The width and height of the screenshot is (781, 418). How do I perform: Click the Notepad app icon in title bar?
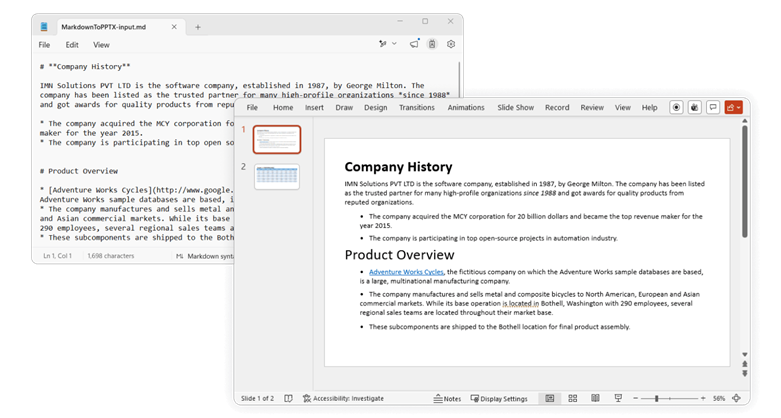coord(44,26)
